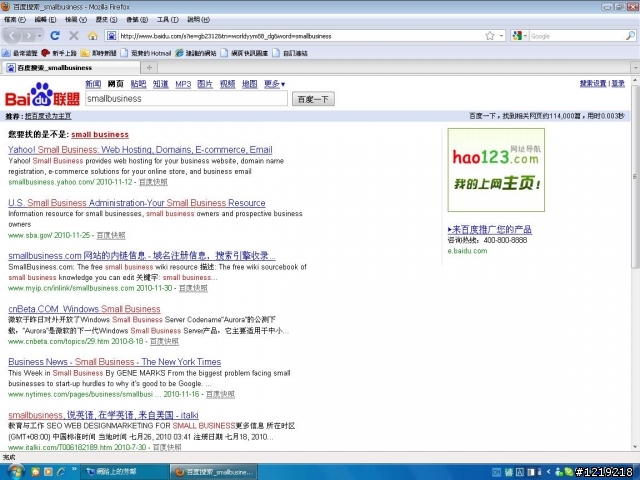Click the Google search engine icon
Image resolution: width=640 pixels, height=480 pixels.
pyautogui.click(x=517, y=36)
